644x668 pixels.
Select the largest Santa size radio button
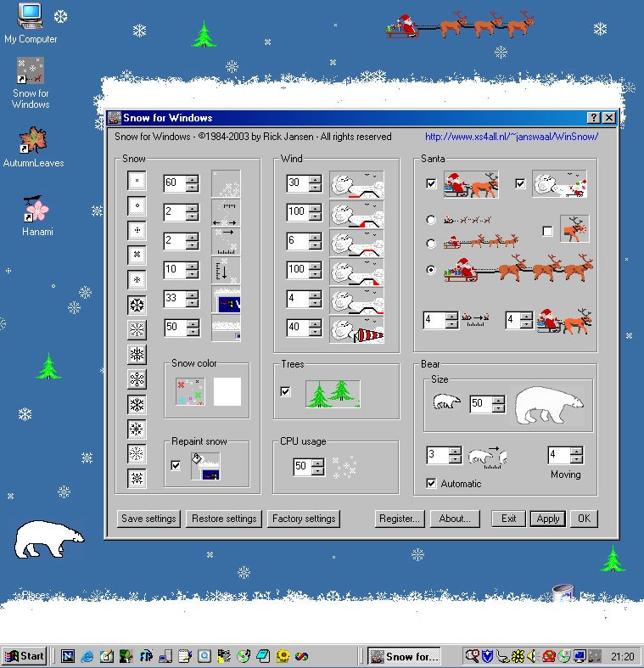coord(431,270)
